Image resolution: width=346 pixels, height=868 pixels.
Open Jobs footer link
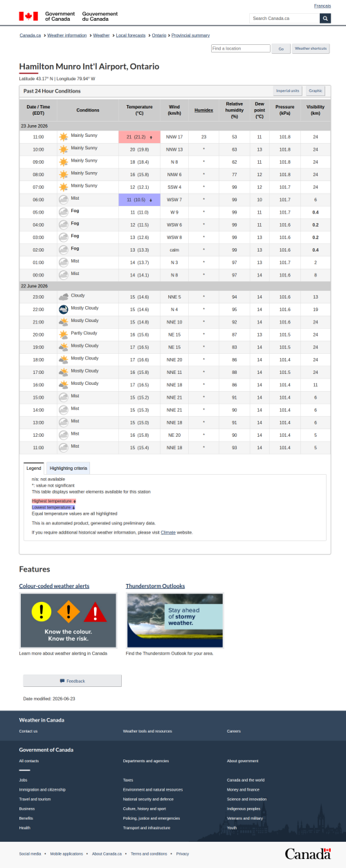24,780
